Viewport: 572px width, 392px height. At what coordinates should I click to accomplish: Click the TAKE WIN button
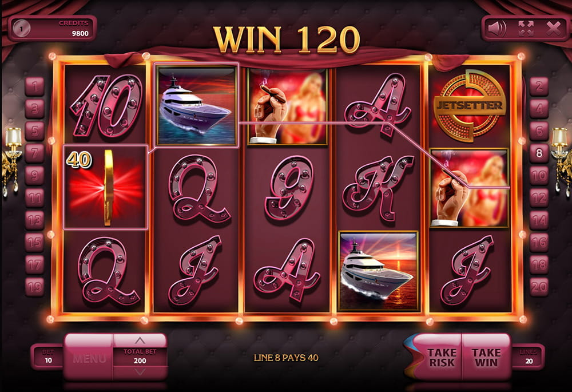click(x=486, y=357)
